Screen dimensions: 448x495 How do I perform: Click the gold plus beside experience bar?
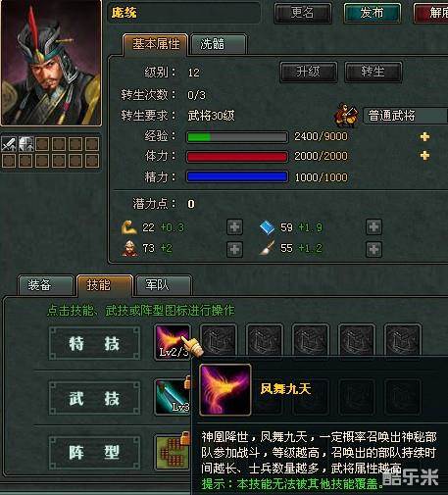click(424, 136)
